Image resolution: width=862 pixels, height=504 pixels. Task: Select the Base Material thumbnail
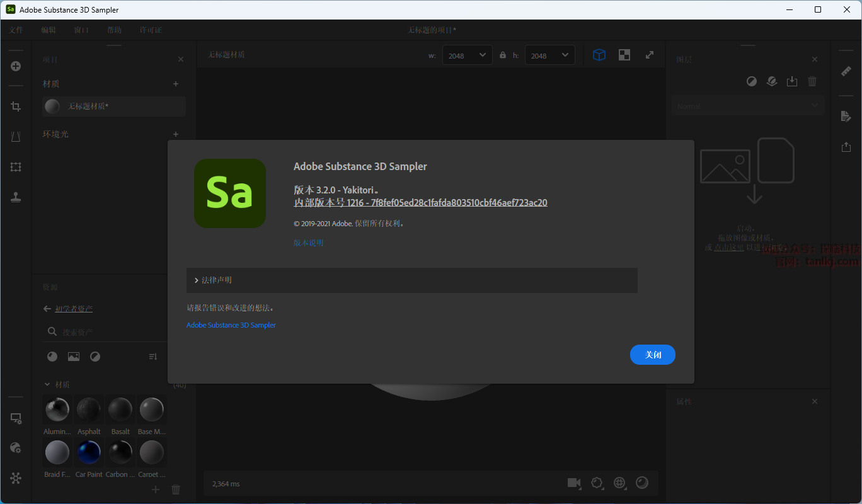pos(152,409)
